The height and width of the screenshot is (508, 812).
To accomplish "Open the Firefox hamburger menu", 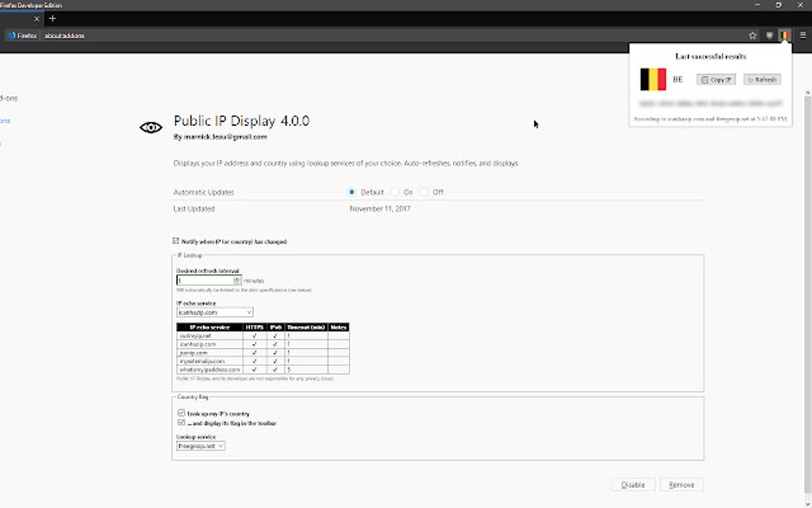I will point(802,35).
